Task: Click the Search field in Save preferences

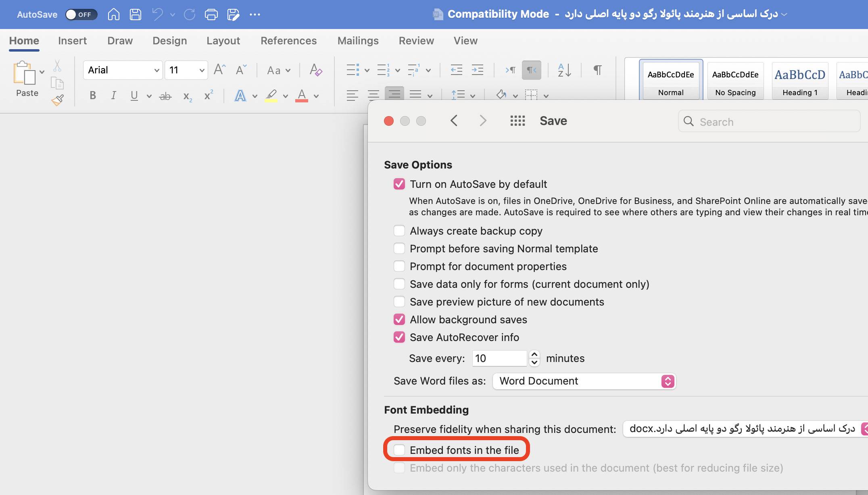Action: [x=768, y=121]
